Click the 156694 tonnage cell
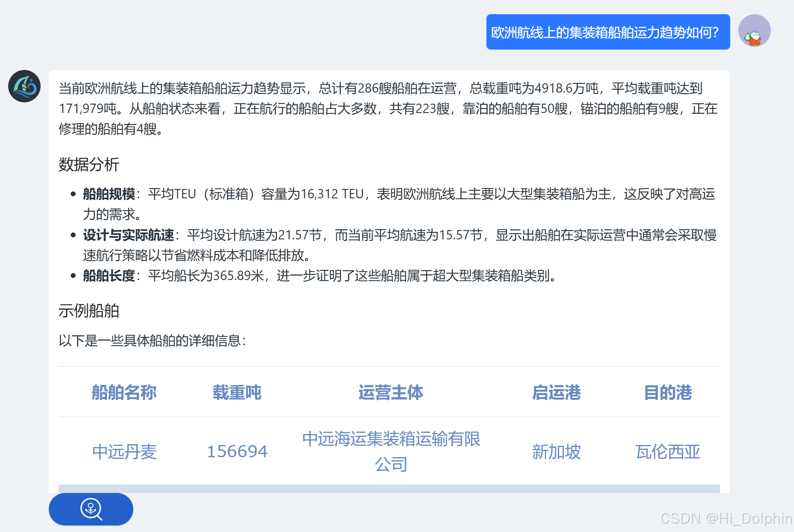Image resolution: width=794 pixels, height=532 pixels. tap(237, 452)
